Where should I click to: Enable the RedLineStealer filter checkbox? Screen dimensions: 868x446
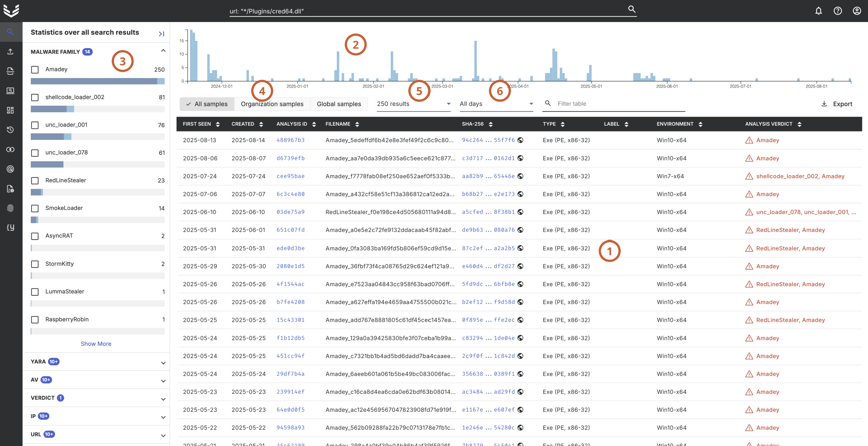35,181
